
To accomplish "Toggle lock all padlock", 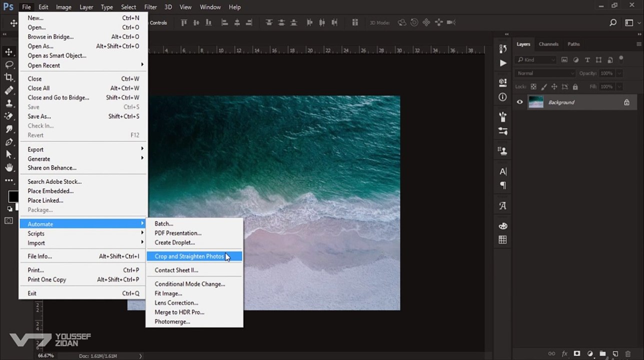I will (575, 86).
